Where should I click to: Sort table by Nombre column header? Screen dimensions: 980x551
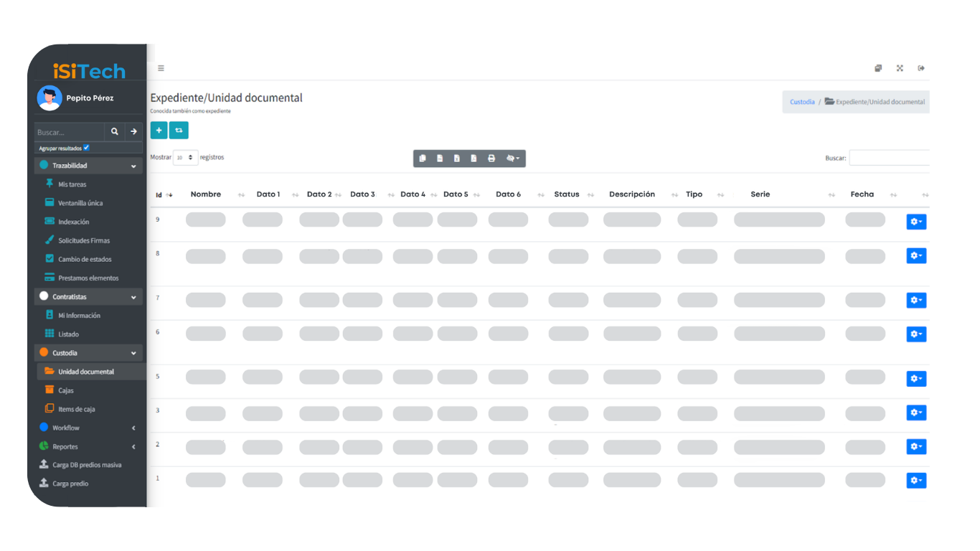tap(206, 194)
